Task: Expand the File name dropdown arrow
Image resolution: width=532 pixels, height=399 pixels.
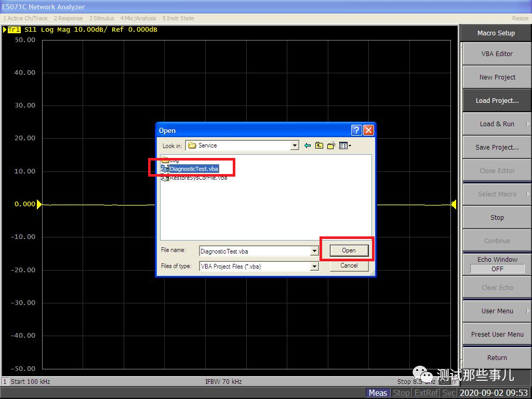Action: click(x=314, y=251)
